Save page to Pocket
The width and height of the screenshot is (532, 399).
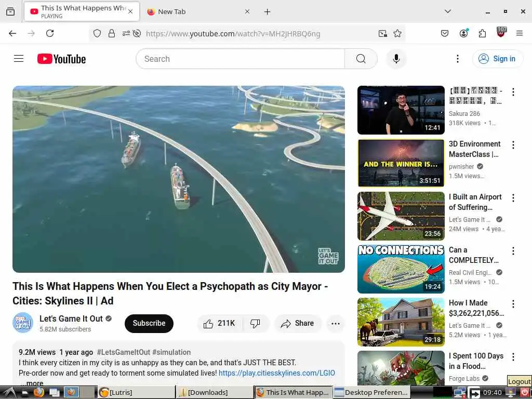point(445,33)
